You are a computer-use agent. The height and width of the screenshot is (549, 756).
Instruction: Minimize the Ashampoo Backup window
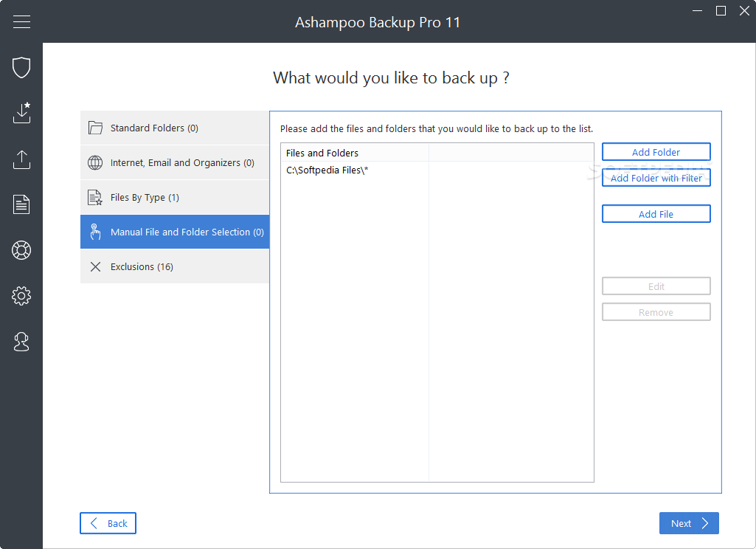697,10
